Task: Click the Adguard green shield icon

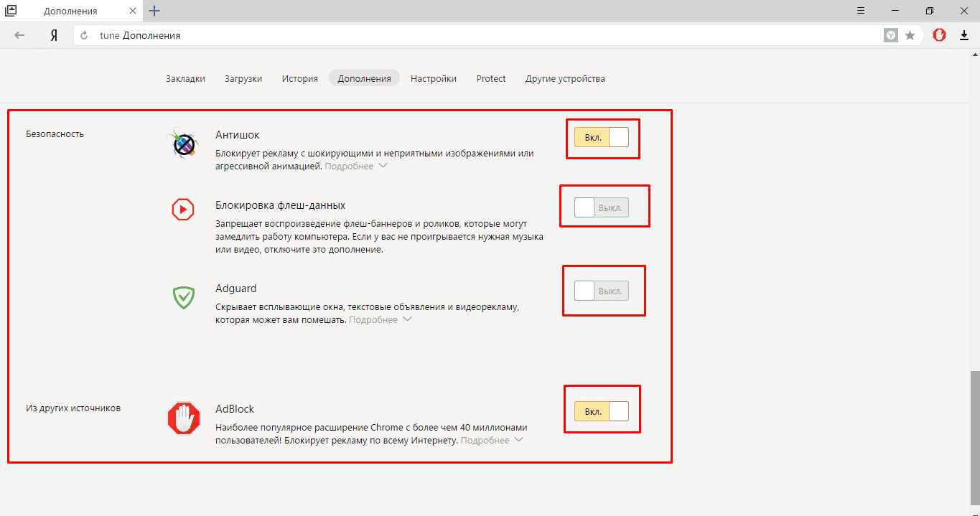Action: (184, 297)
